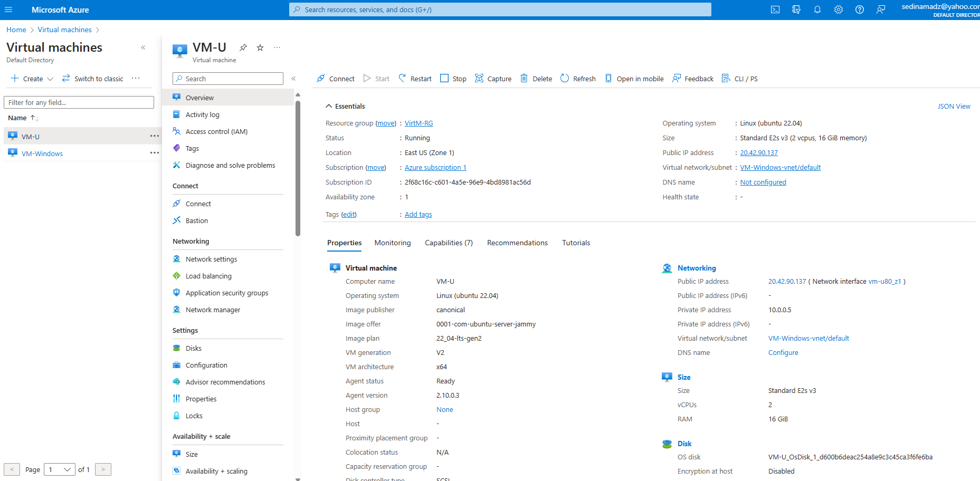Image resolution: width=980 pixels, height=481 pixels.
Task: Collapse the VM-U left menu pane
Action: (x=294, y=78)
